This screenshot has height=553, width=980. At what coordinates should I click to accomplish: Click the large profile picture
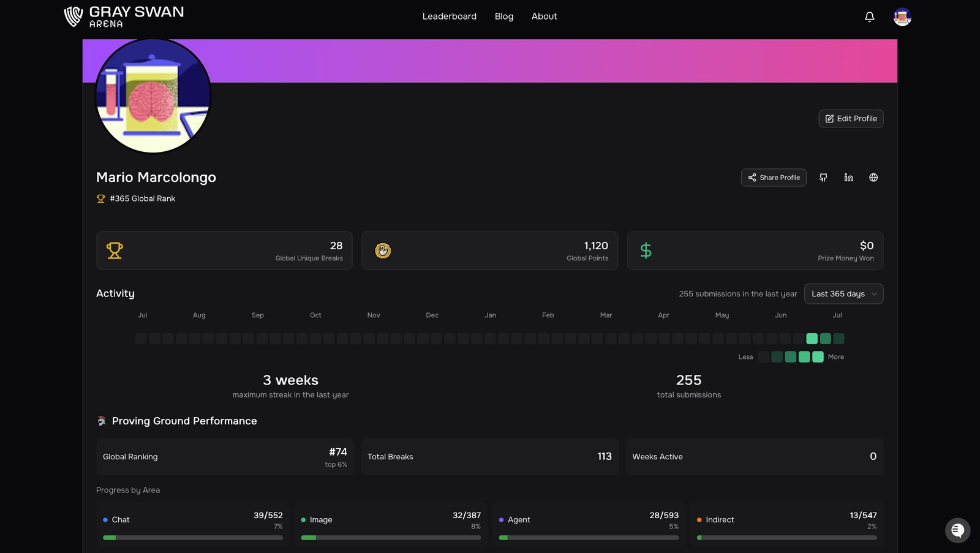(153, 96)
